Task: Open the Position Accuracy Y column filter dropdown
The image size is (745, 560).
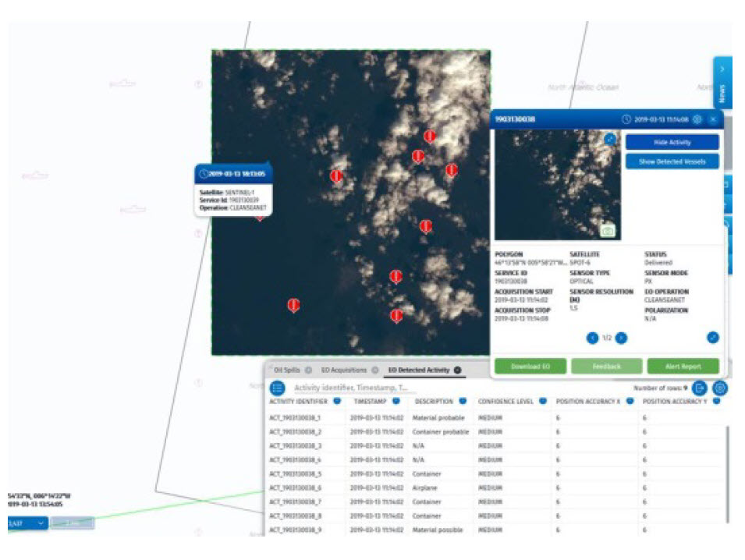Action: tap(716, 402)
